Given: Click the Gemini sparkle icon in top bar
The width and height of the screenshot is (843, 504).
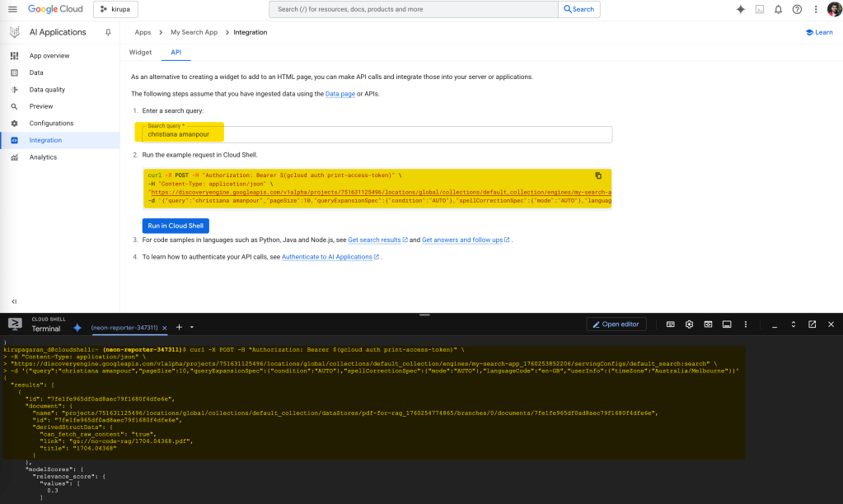Looking at the screenshot, I should tap(740, 9).
